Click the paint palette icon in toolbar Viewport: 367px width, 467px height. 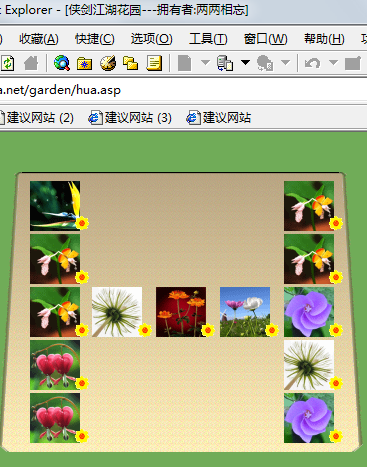[x=108, y=63]
